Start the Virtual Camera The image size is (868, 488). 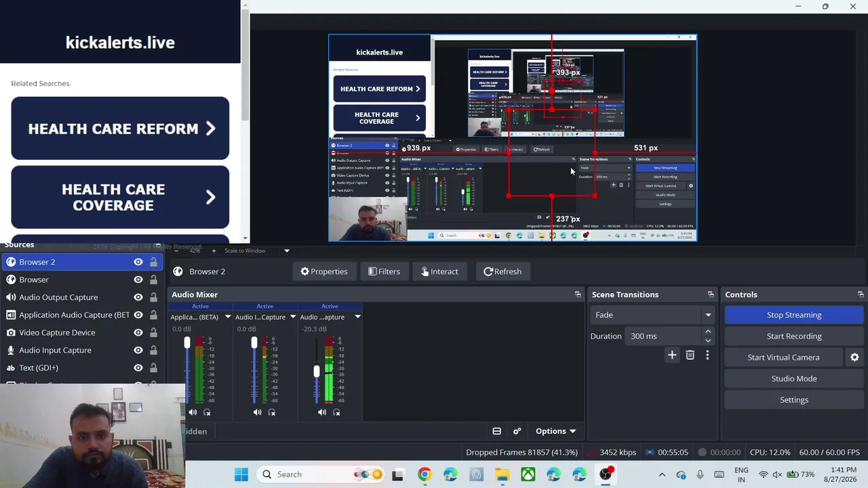(x=783, y=357)
